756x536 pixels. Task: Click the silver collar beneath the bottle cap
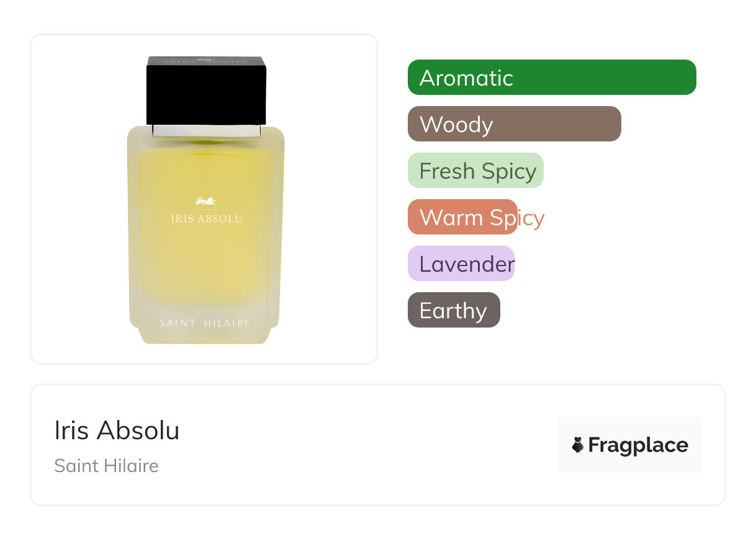coord(206,130)
